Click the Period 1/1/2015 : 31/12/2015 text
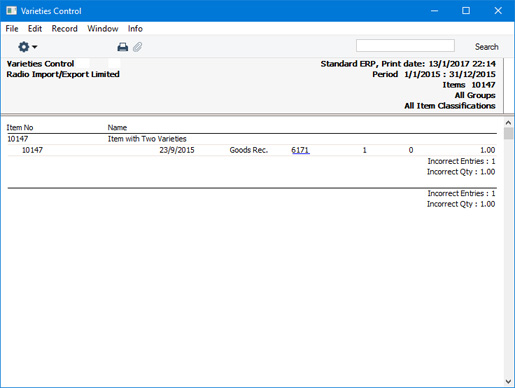This screenshot has height=388, width=515. 434,74
